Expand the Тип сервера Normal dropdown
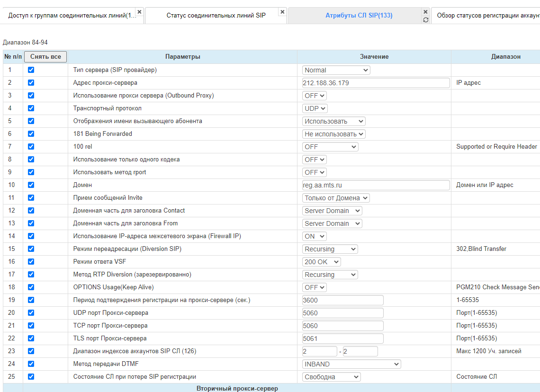This screenshot has width=540, height=392. [x=336, y=70]
